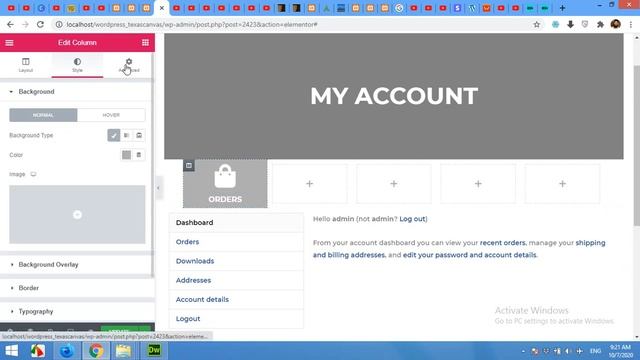Screen dimensions: 640x360
Task: Add a widget to the fourth column
Action: (x=478, y=184)
